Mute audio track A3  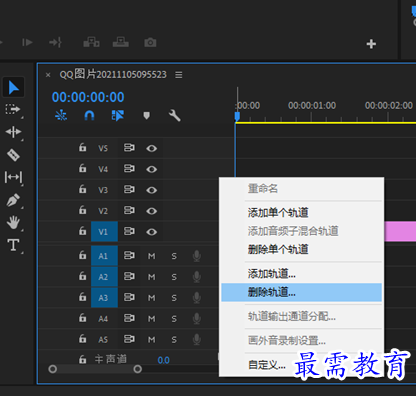click(151, 298)
